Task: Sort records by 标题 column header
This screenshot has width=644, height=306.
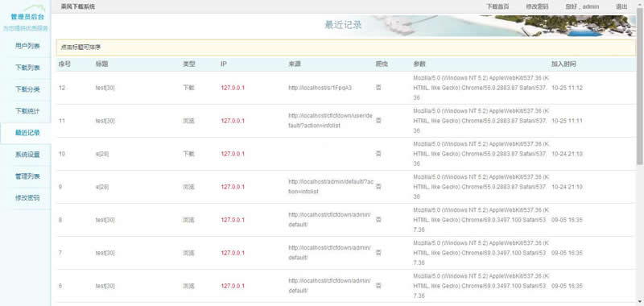Action: click(102, 64)
